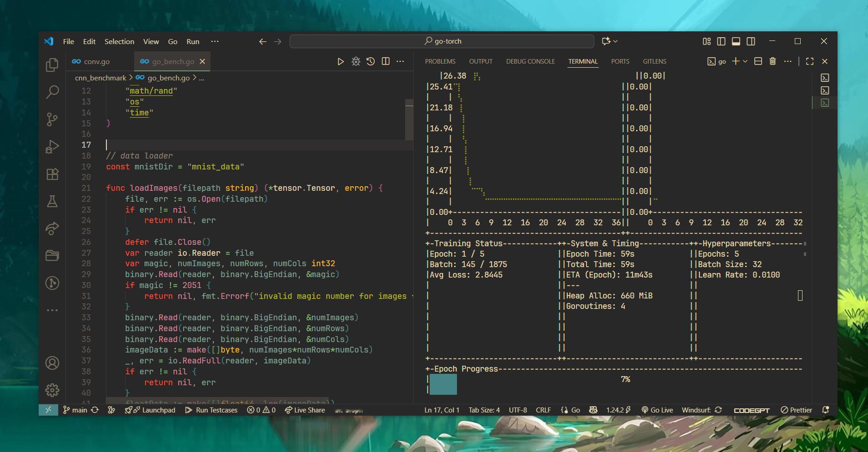Image resolution: width=868 pixels, height=452 pixels.
Task: Click the Go Live status button
Action: (657, 410)
